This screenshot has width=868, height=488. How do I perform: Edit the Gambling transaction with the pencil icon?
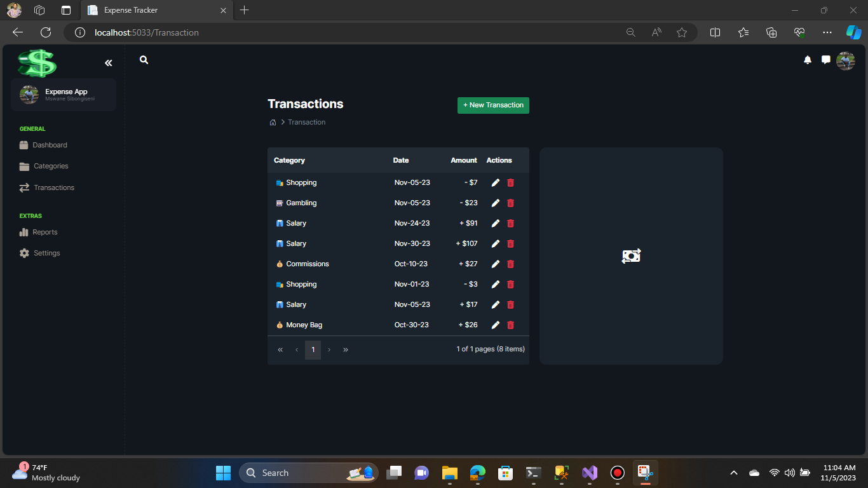click(x=495, y=203)
